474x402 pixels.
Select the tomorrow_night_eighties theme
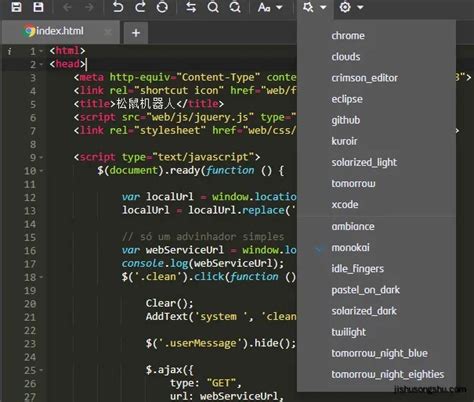pyautogui.click(x=388, y=374)
